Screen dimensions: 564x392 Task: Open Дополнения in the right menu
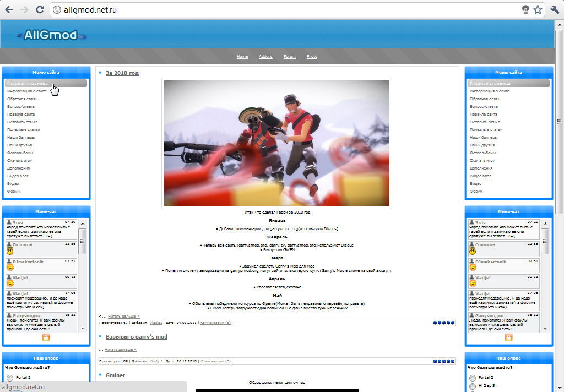481,168
